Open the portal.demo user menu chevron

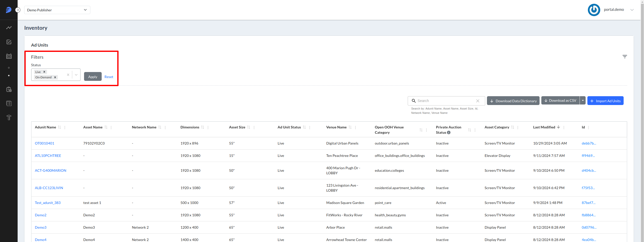click(632, 10)
